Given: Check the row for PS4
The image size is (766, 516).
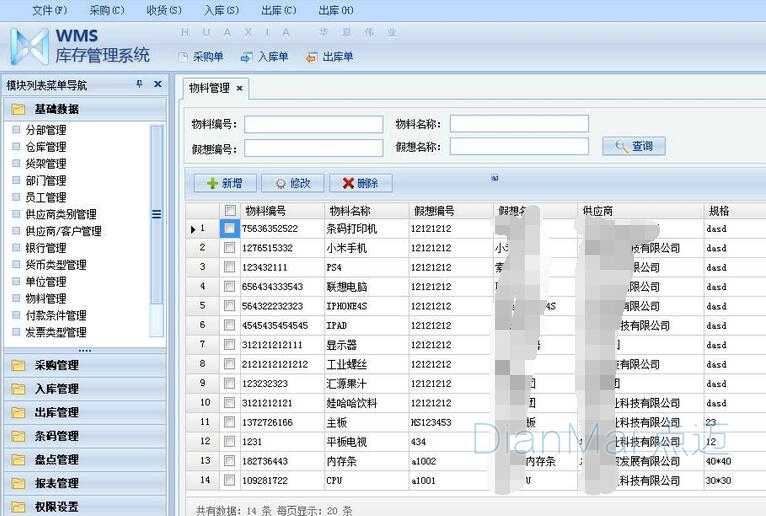Looking at the screenshot, I should click(229, 267).
